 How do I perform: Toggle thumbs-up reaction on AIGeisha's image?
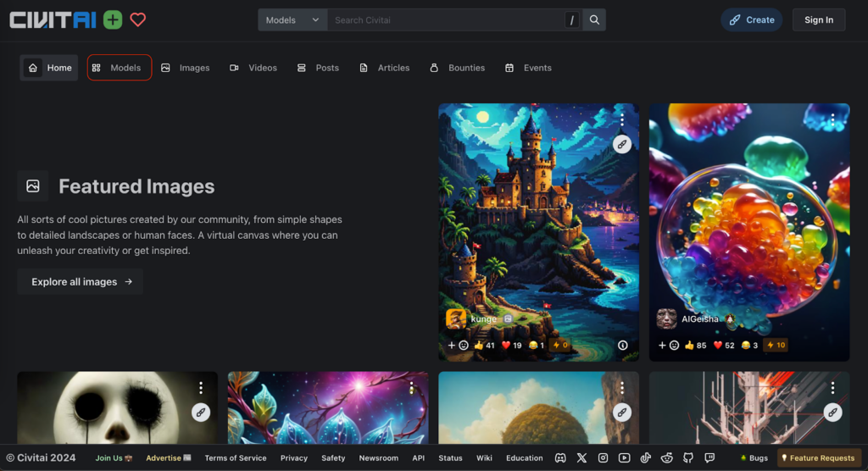point(695,345)
